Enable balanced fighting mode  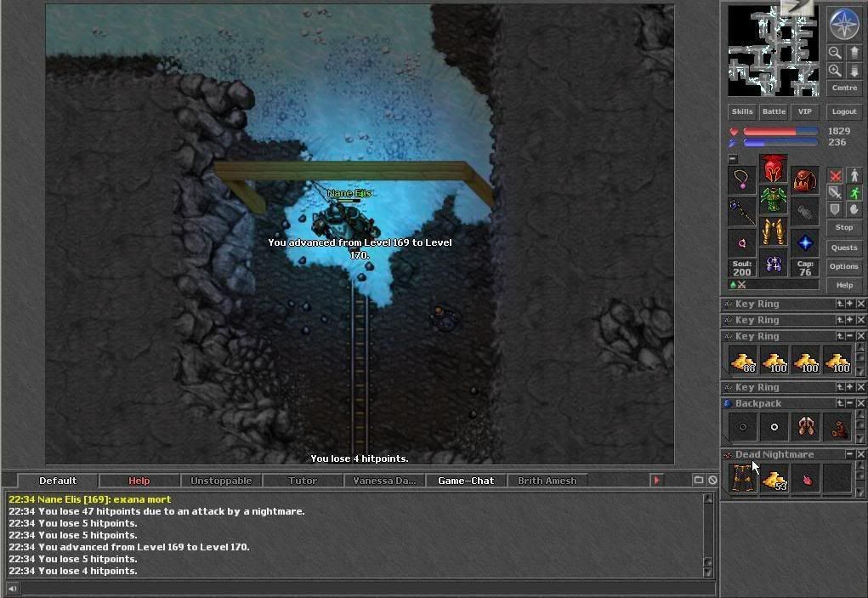click(835, 193)
